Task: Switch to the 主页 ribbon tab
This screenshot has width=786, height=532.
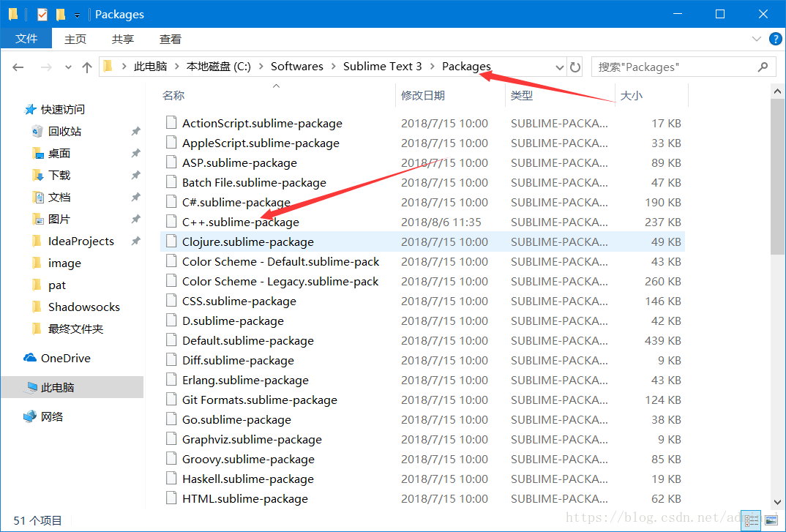Action: [x=75, y=39]
